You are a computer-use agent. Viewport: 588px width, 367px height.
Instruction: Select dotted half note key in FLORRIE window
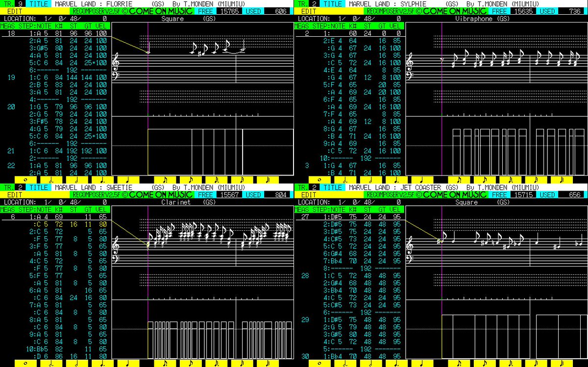click(52, 179)
